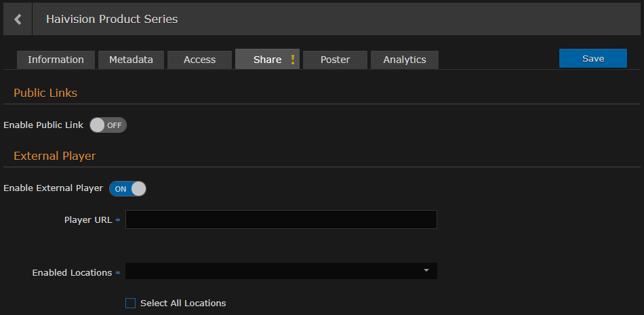Click the warning exclamation icon on Share tab
Screen dimensions: 644x315
(x=293, y=60)
